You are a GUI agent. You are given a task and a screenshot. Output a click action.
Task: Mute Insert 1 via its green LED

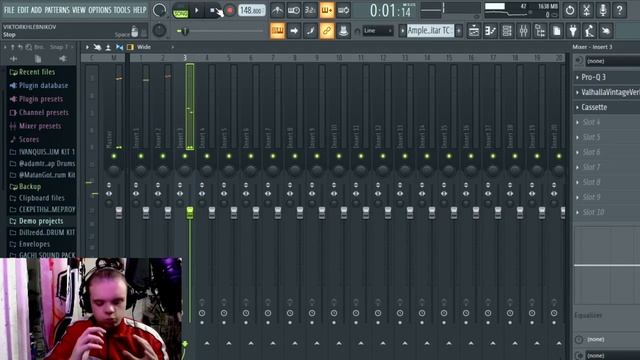coord(141,156)
